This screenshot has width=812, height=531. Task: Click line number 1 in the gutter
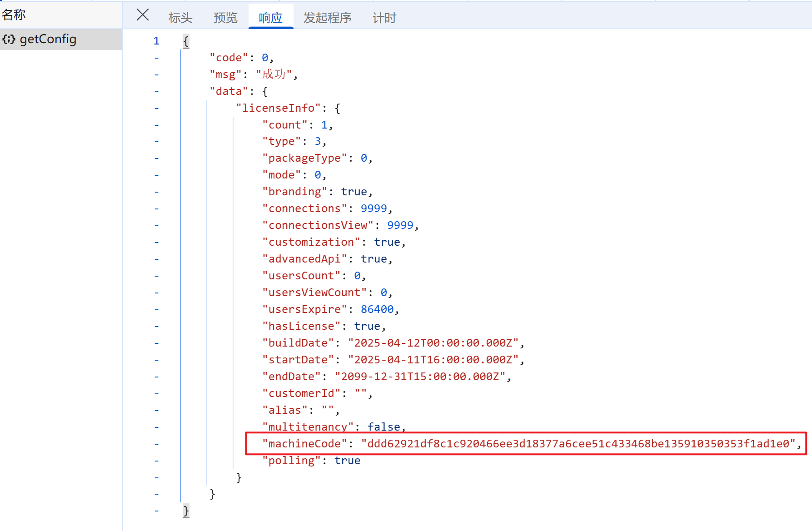click(x=156, y=41)
